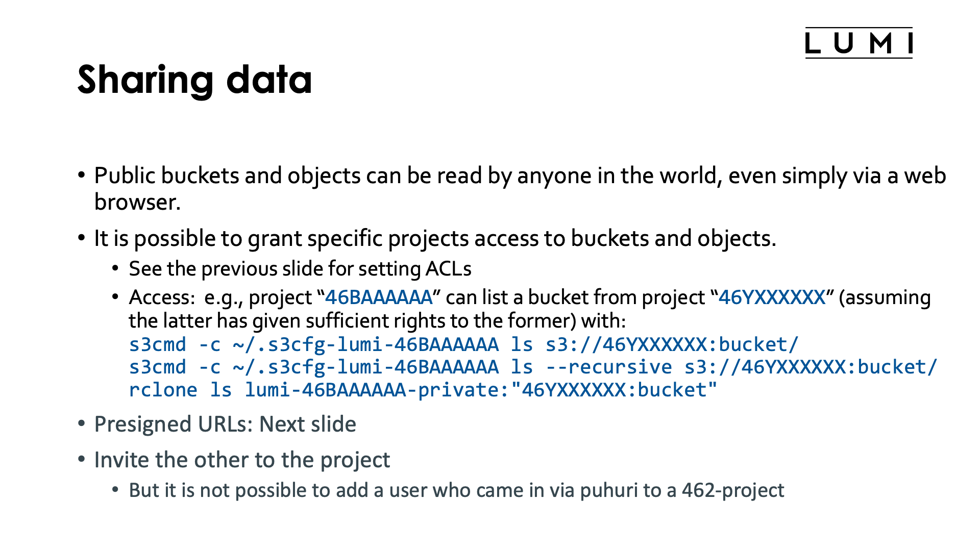The width and height of the screenshot is (980, 551).
Task: Click the rclone ls command line
Action: click(x=423, y=390)
